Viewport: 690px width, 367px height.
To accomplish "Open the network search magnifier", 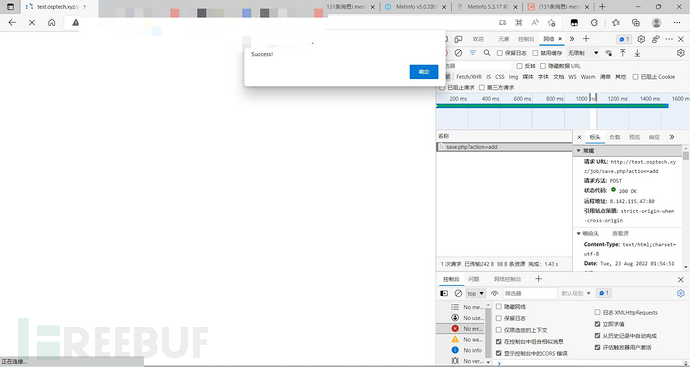I will coord(487,53).
